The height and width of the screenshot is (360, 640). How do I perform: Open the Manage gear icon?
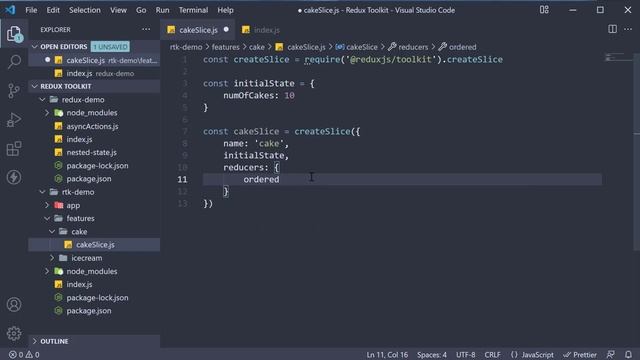(14, 333)
